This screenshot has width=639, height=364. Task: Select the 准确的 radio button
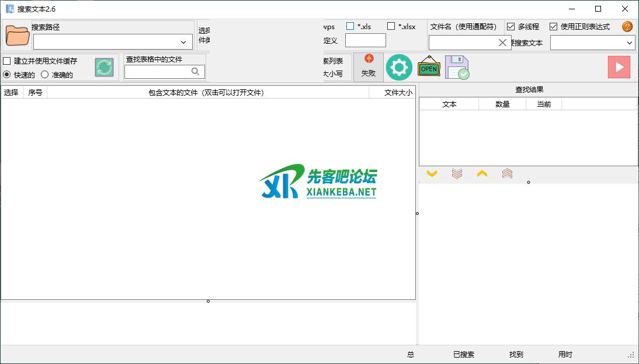coord(45,75)
